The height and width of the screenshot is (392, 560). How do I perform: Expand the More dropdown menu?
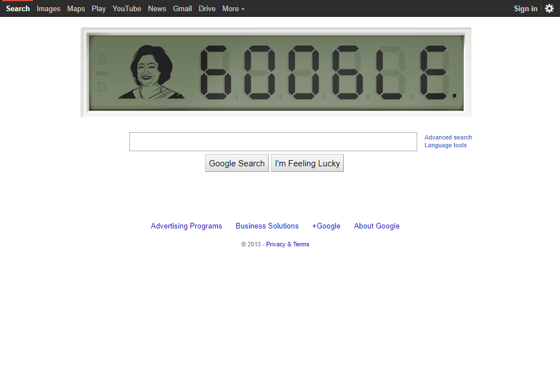pyautogui.click(x=233, y=8)
